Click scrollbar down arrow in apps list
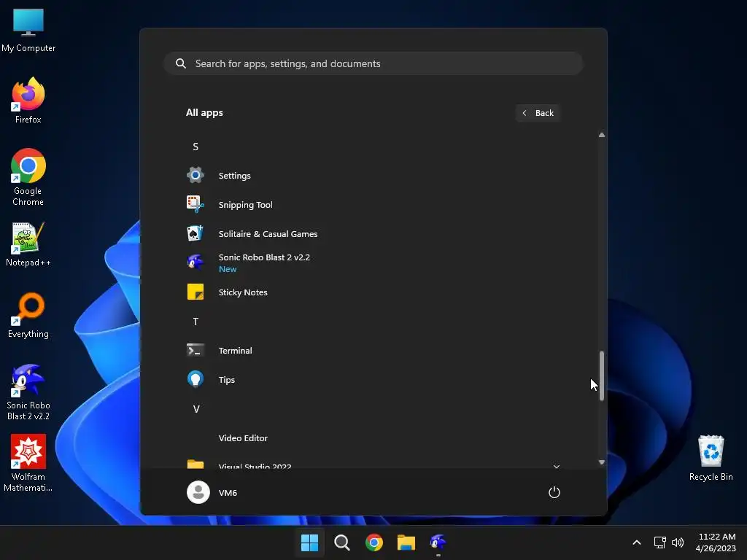Screen dimensions: 747x560 [602, 462]
